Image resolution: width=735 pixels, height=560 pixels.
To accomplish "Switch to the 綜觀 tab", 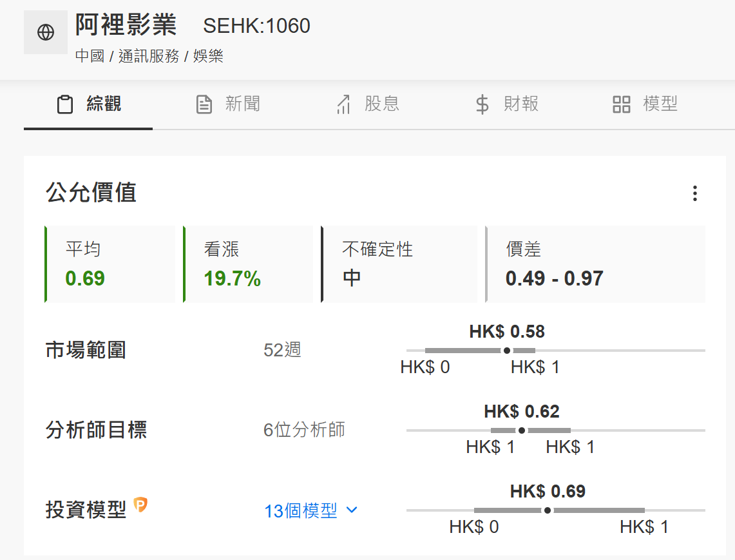I will point(88,104).
